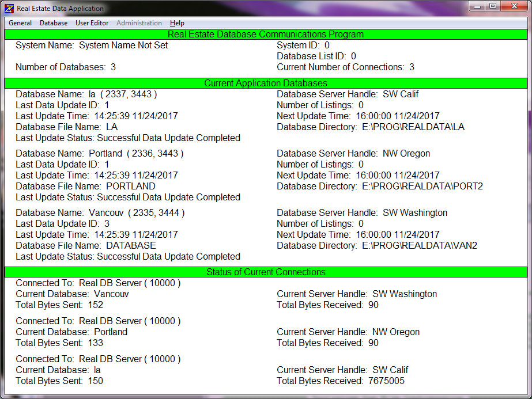Open the Help menu
Image resolution: width=532 pixels, height=399 pixels.
click(177, 23)
